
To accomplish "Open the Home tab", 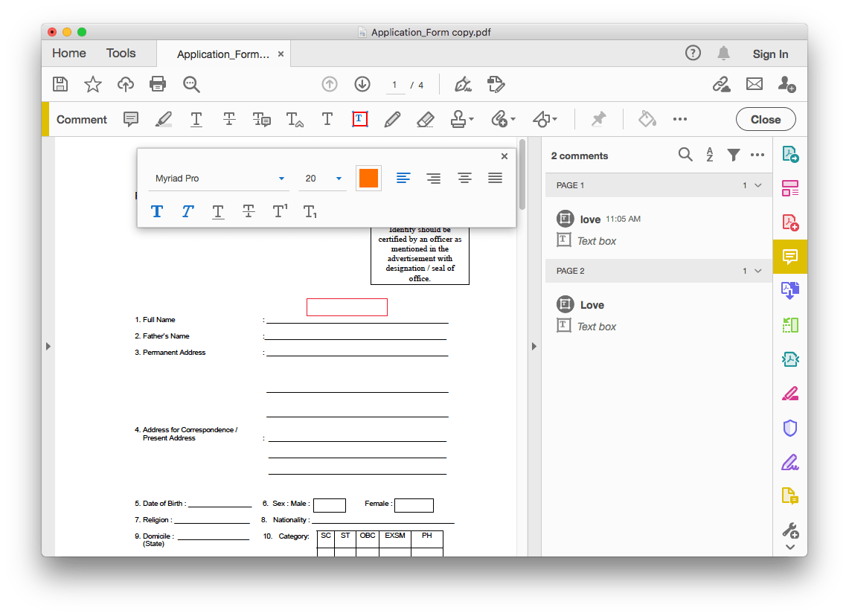I will click(x=68, y=53).
